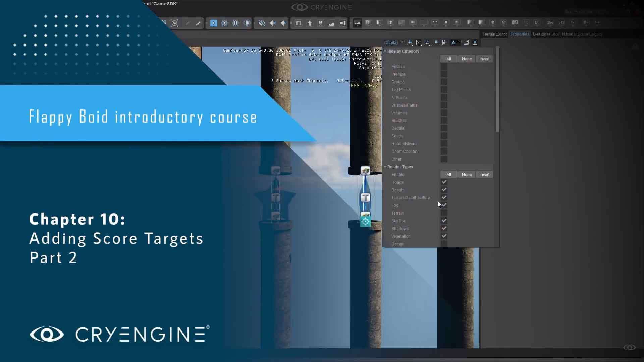Click the character tool icon in the toolbar
Viewport: 644px width, 362px height.
[310, 23]
